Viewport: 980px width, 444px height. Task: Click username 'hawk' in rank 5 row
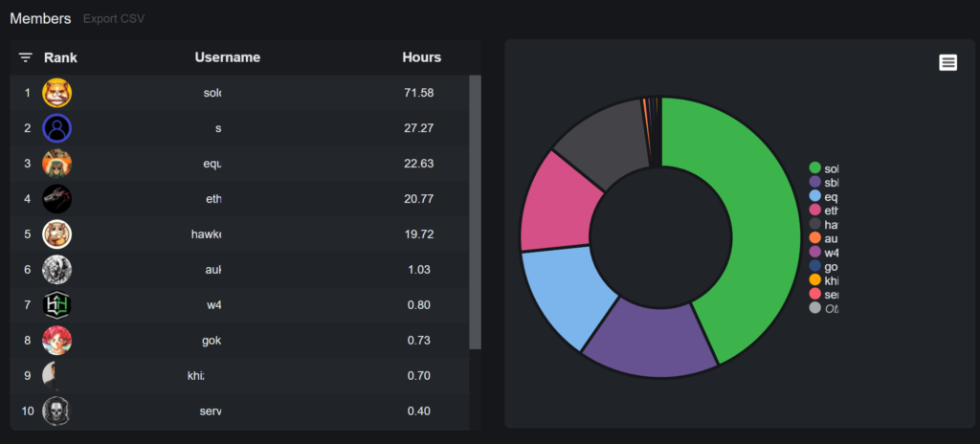pyautogui.click(x=207, y=234)
